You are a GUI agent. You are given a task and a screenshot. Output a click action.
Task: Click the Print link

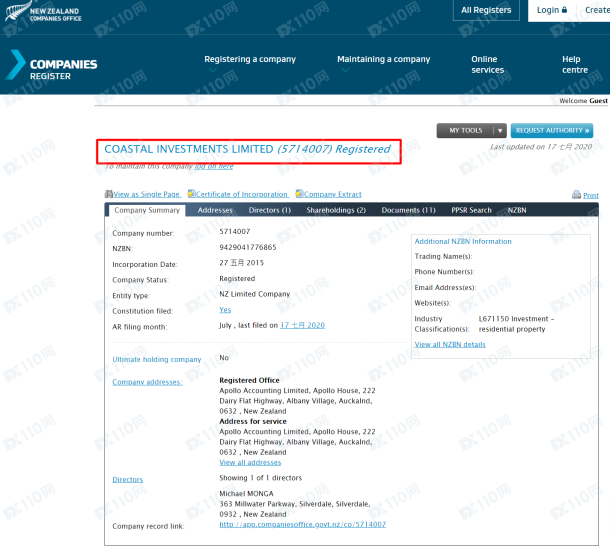591,195
